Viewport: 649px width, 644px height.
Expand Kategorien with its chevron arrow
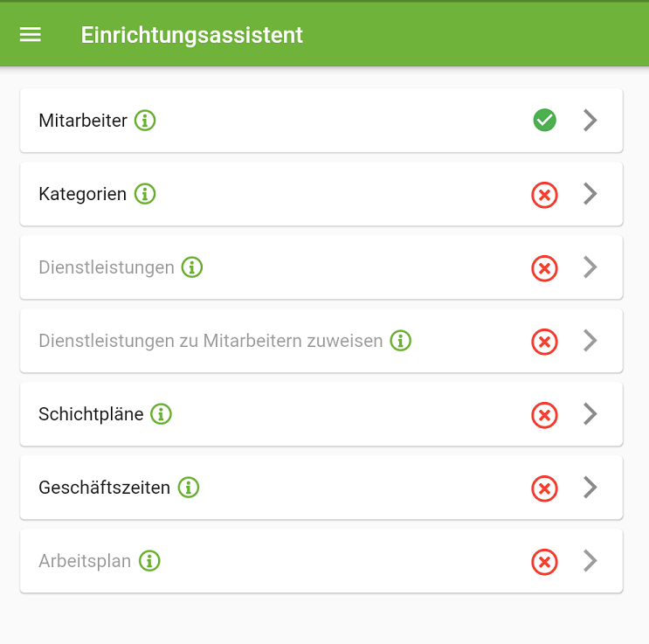coord(590,194)
